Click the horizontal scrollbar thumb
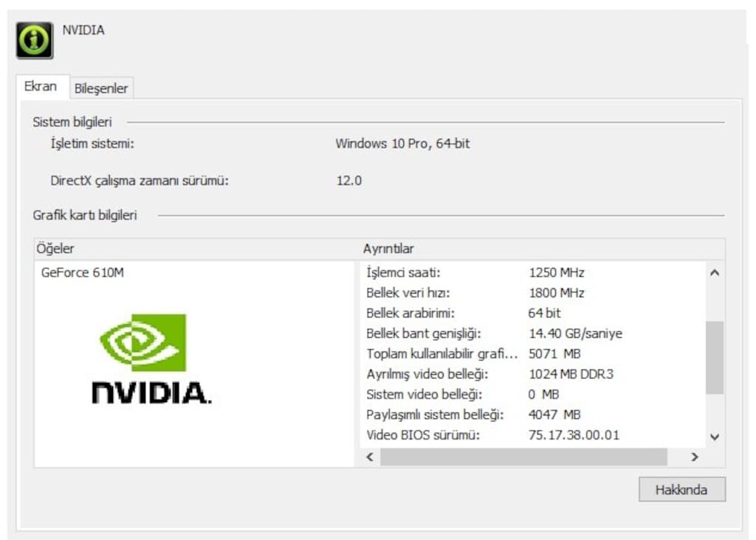Viewport: 756px width, 540px height. (523, 457)
